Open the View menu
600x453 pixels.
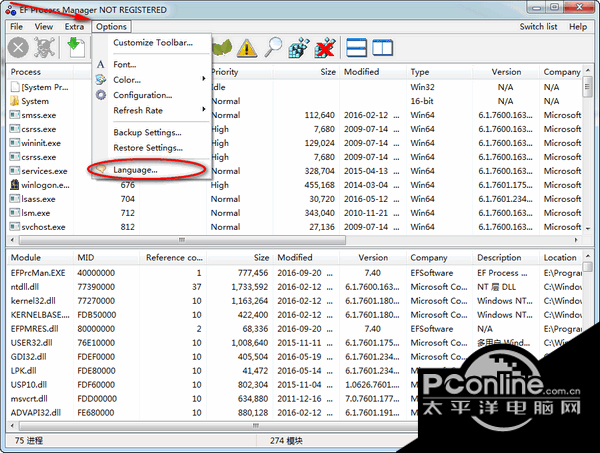(44, 26)
